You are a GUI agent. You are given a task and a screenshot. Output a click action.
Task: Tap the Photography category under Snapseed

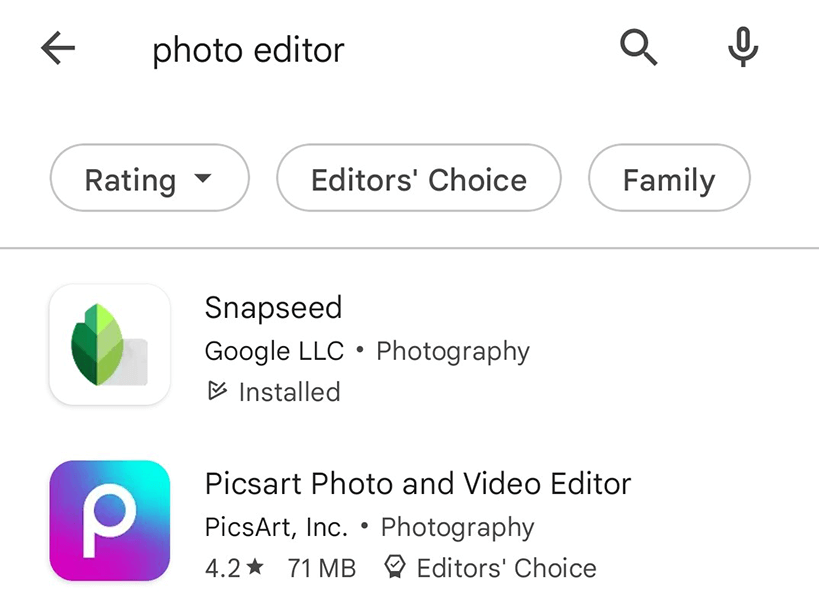click(x=453, y=351)
